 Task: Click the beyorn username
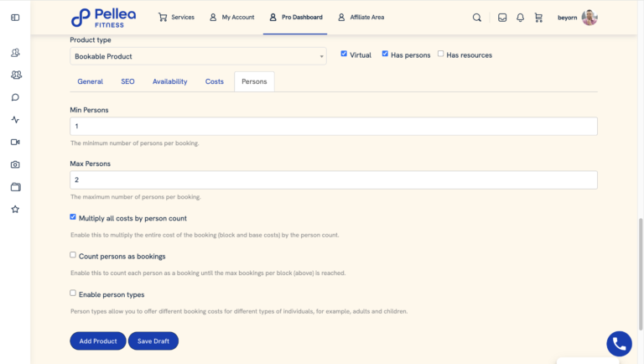coord(567,18)
